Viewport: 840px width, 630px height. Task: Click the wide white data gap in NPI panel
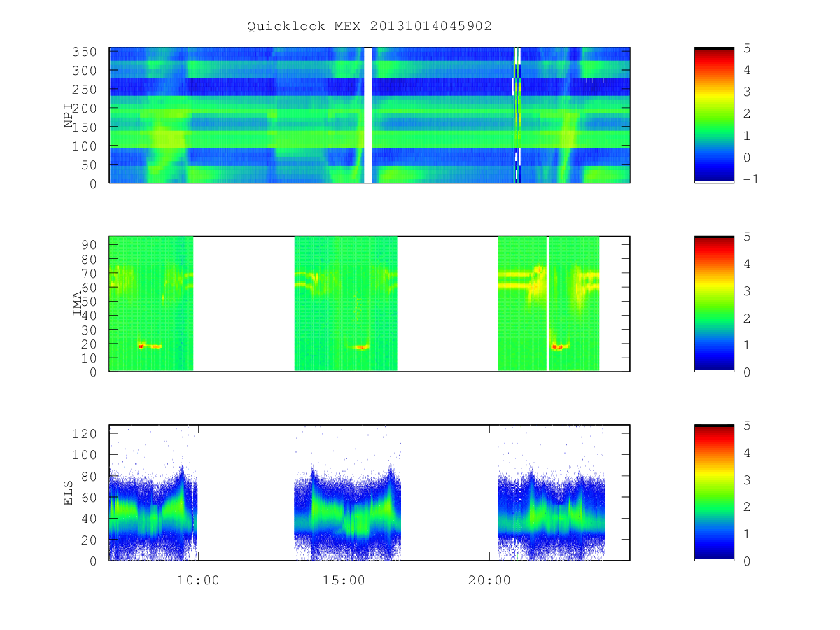click(x=367, y=115)
